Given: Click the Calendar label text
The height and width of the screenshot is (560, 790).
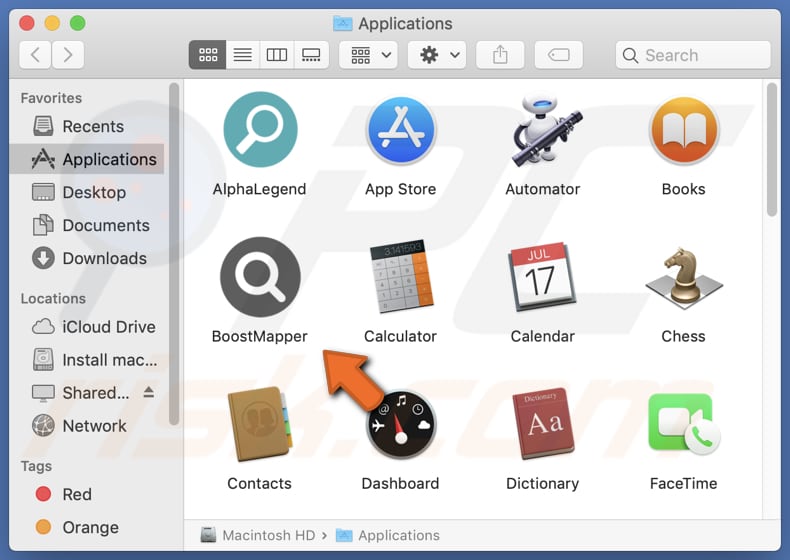Looking at the screenshot, I should click(543, 336).
